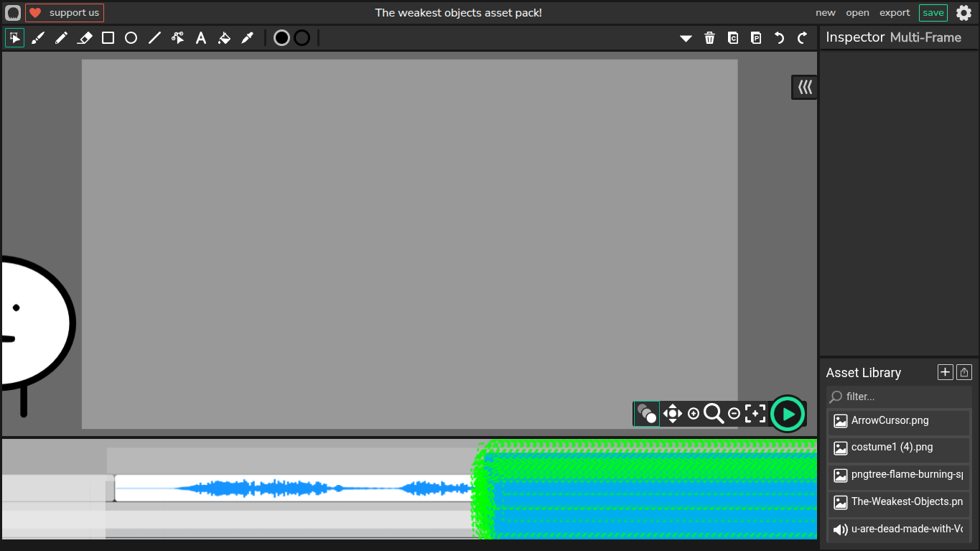
Task: Click the trash delete icon
Action: 709,38
